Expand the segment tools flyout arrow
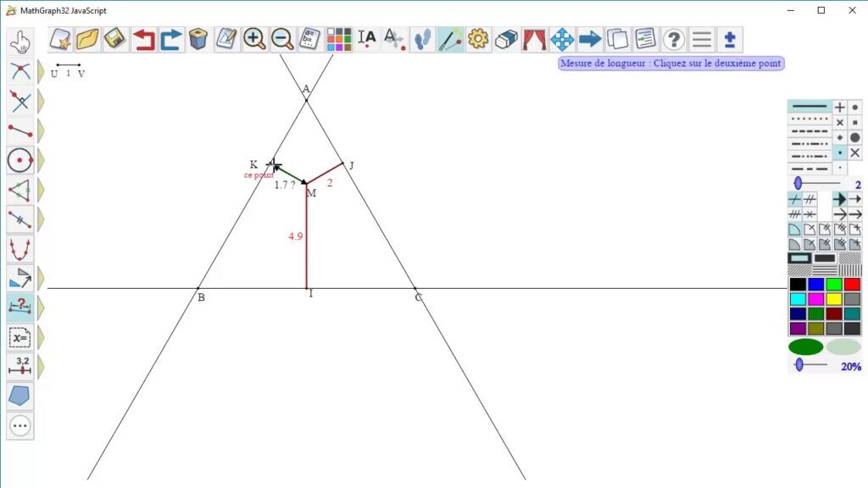 41,130
